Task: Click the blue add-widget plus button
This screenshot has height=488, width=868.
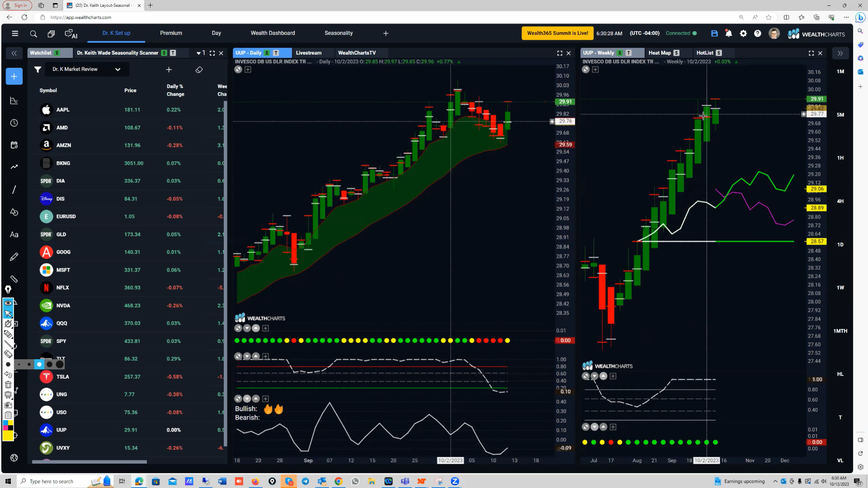Action: click(14, 76)
